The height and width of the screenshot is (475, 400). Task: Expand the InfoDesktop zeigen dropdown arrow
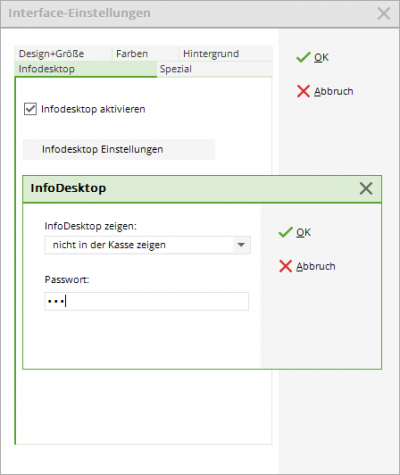[241, 245]
